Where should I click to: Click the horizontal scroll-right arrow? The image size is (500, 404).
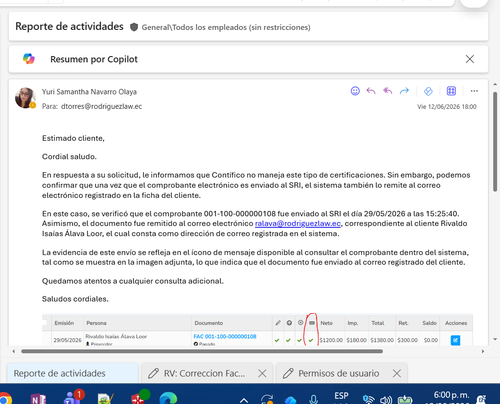tap(483, 351)
